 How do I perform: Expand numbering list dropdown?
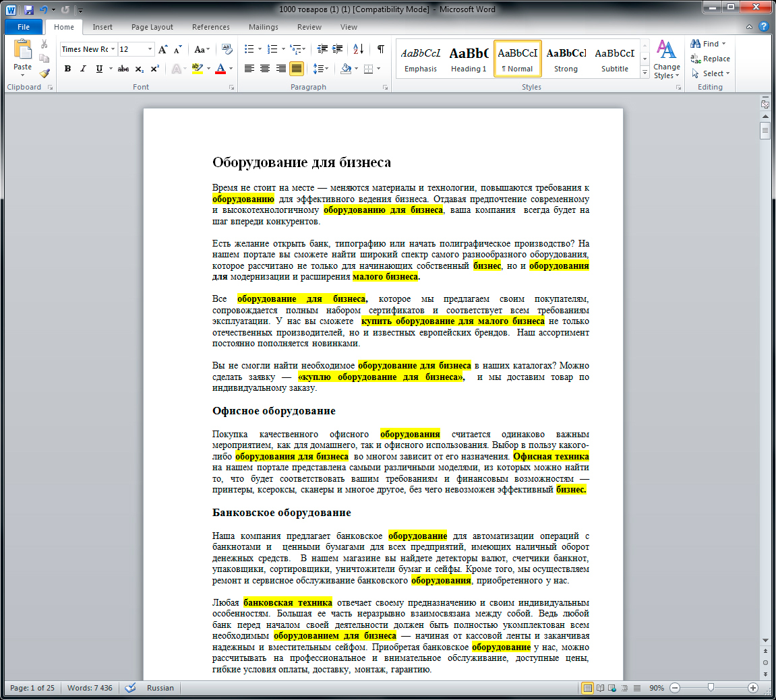(282, 49)
